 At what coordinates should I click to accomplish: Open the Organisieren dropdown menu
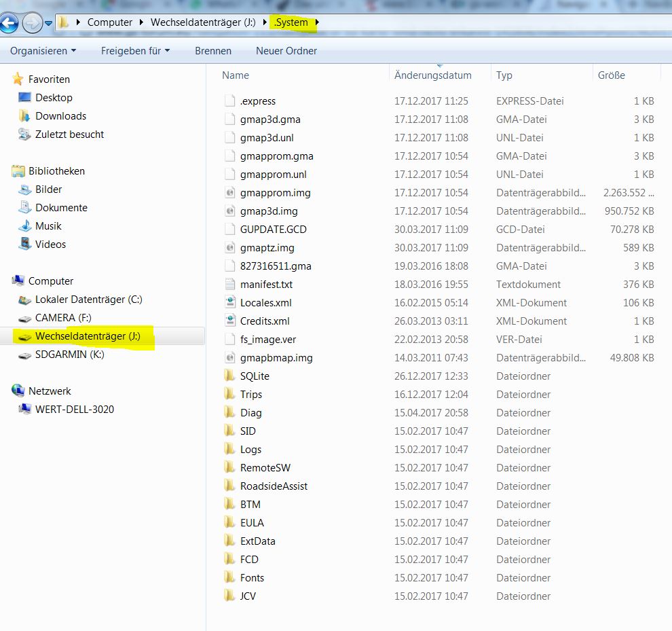43,51
